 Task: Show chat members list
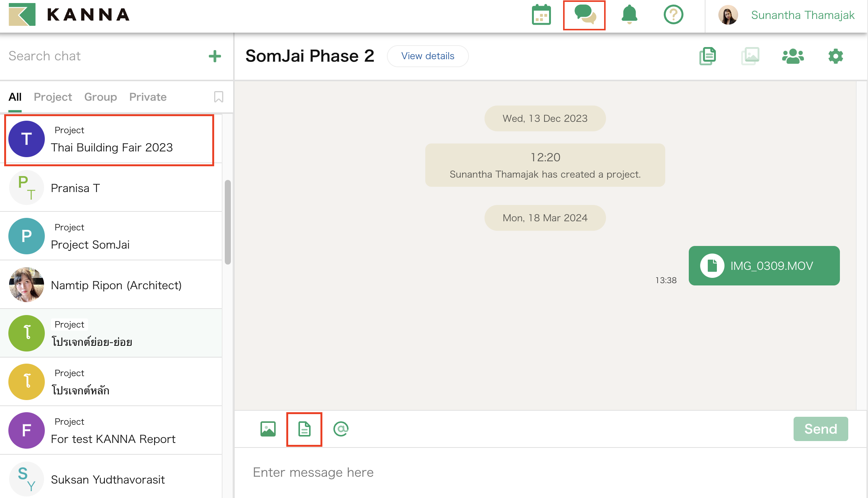point(793,56)
